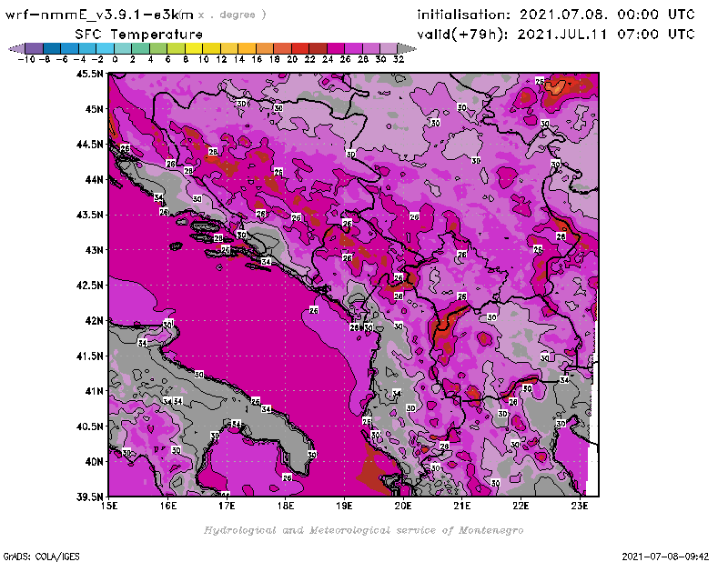Click the '43N' latitude label
This screenshot has width=728, height=562.
[95, 250]
